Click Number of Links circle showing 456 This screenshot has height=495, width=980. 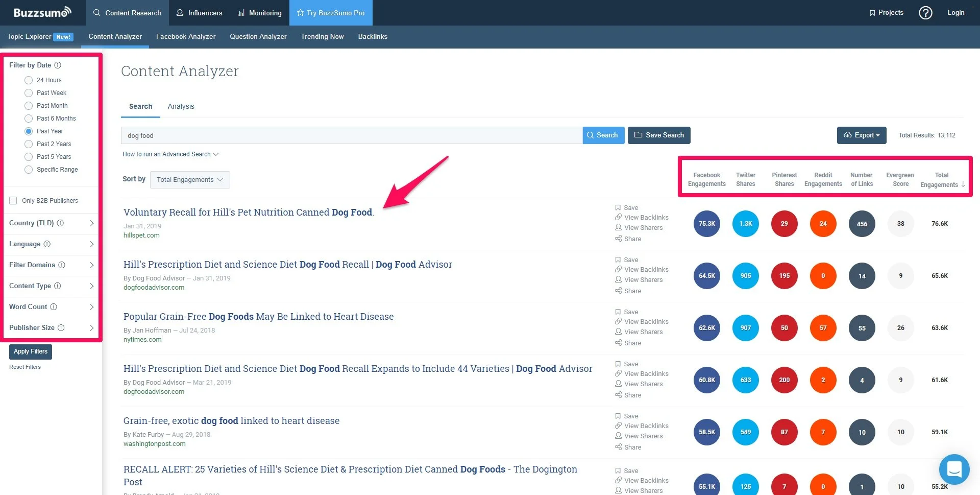pos(862,224)
